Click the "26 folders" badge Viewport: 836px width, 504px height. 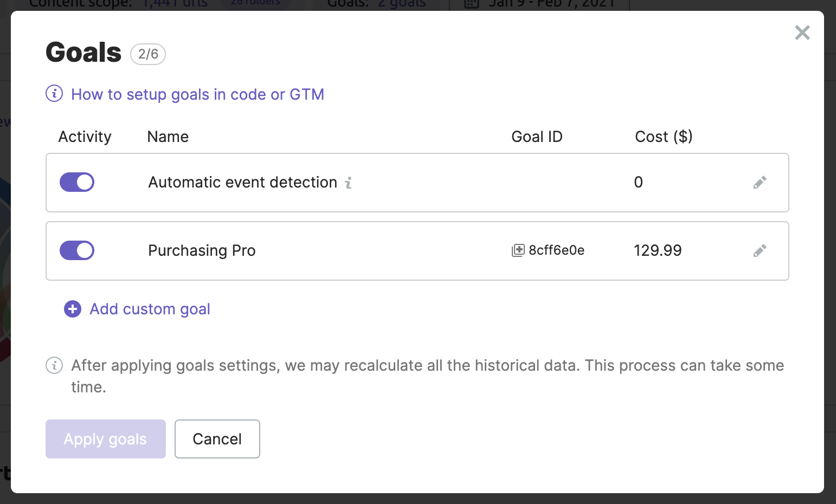pyautogui.click(x=255, y=2)
